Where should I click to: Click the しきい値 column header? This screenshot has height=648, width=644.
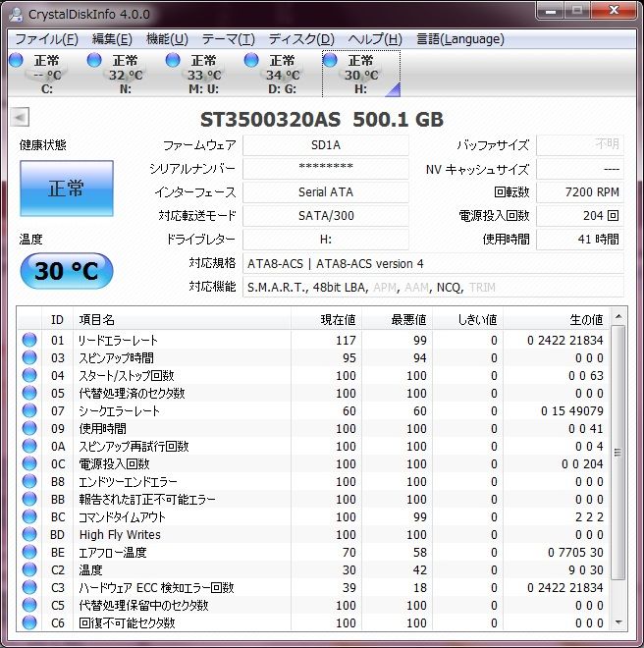[468, 319]
